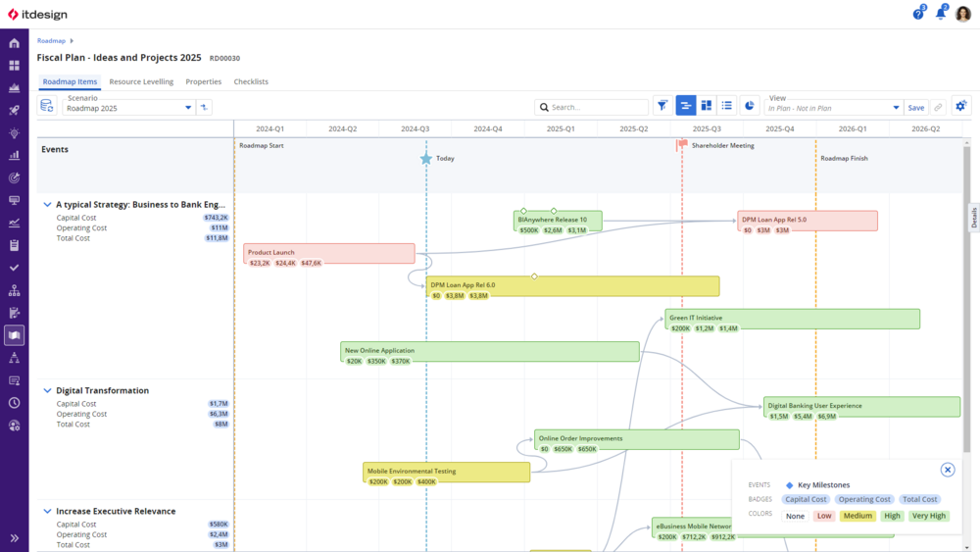Switch to the board layout view
This screenshot has width=980, height=552.
point(707,106)
